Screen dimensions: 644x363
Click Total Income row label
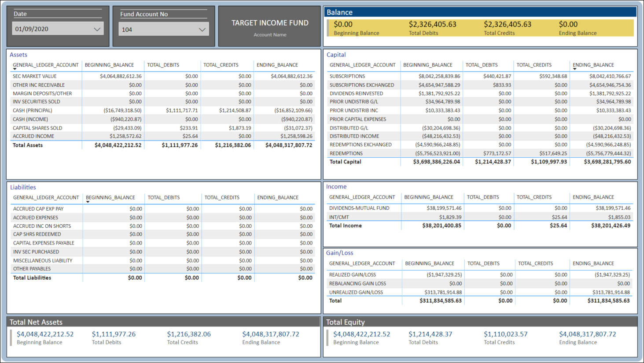pyautogui.click(x=346, y=226)
